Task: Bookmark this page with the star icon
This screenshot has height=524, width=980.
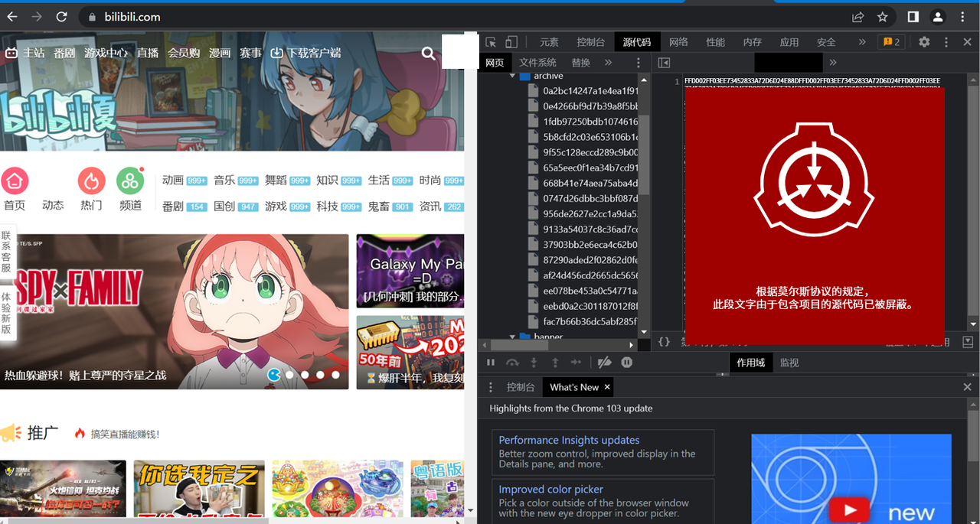Action: pos(882,17)
